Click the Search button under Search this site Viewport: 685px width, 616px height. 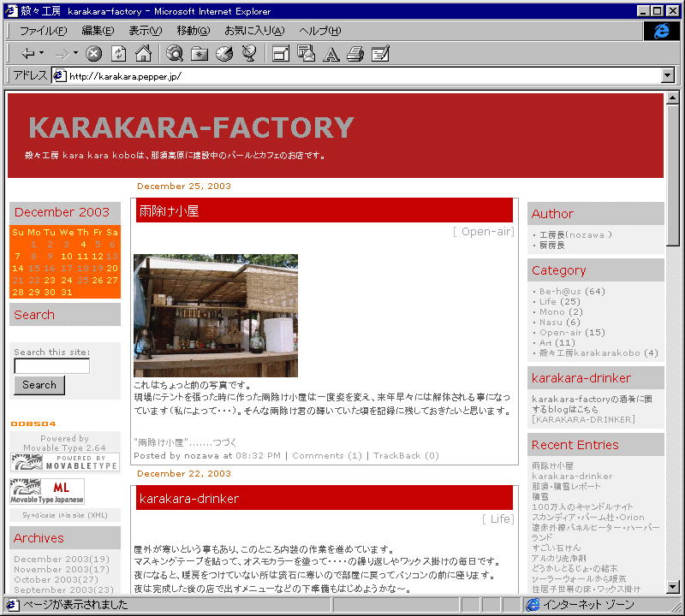coord(39,385)
